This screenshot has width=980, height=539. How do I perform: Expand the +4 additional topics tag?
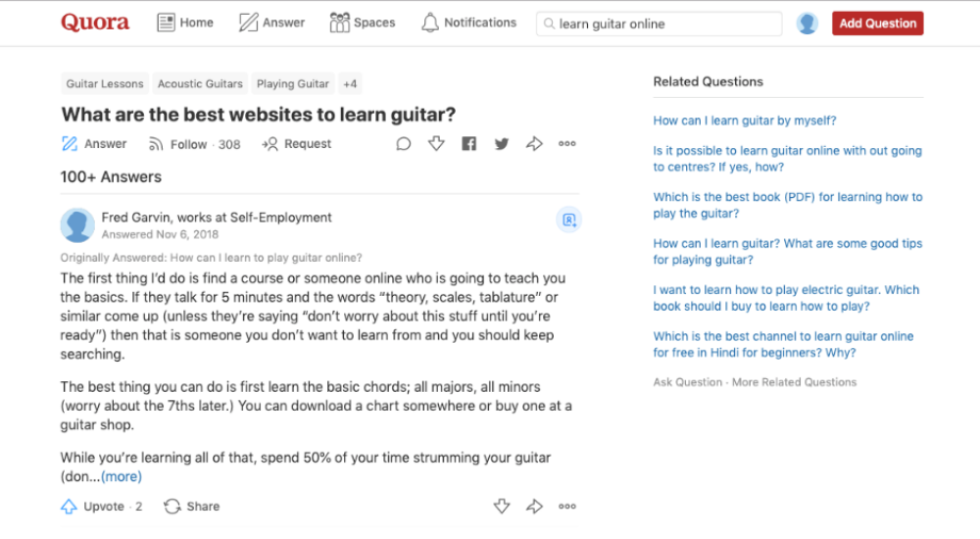(x=350, y=83)
